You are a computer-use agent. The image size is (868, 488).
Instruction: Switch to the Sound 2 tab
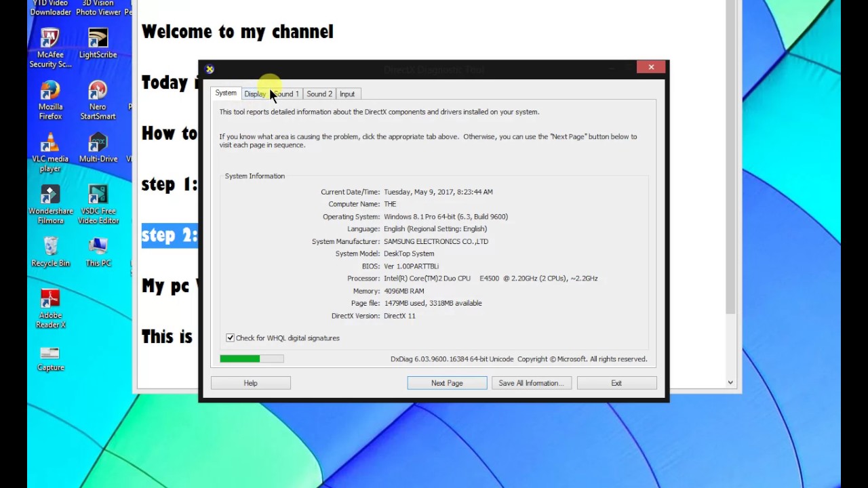[319, 94]
